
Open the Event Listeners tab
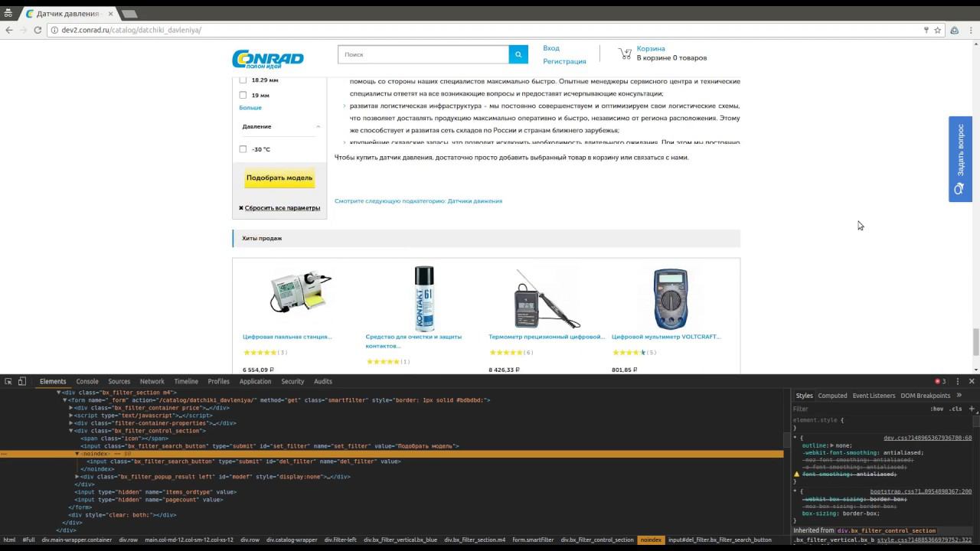[874, 396]
